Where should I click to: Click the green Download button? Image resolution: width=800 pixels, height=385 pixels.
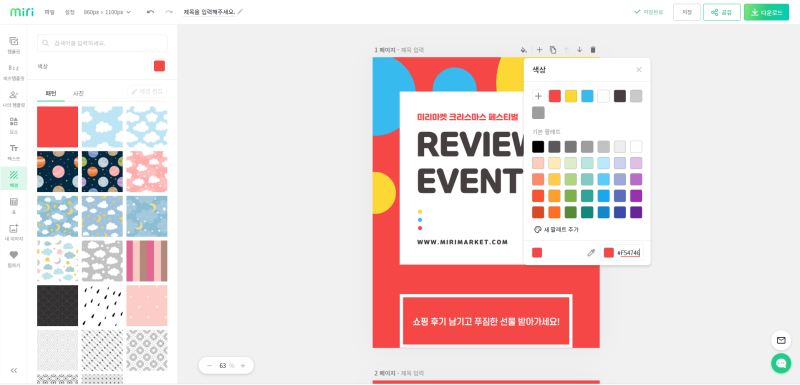766,12
